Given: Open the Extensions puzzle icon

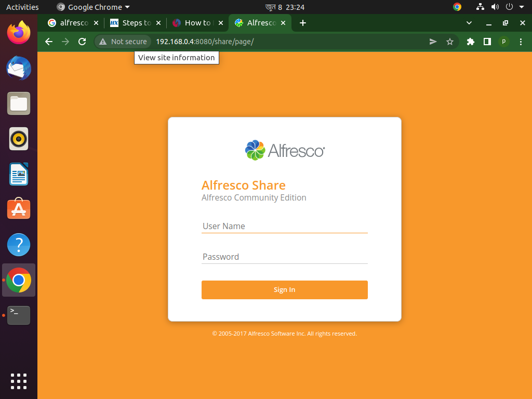Looking at the screenshot, I should click(x=471, y=42).
